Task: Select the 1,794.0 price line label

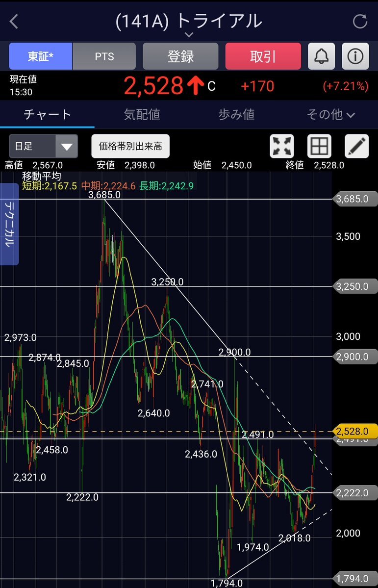Action: pyautogui.click(x=355, y=579)
